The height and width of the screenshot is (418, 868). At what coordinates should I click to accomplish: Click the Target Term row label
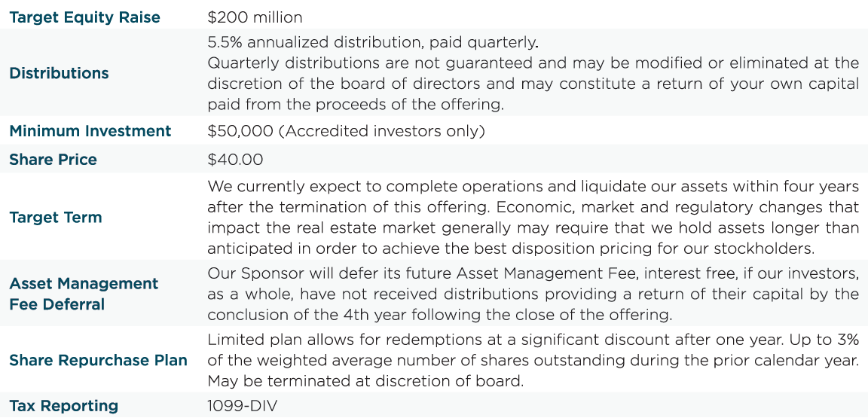(56, 218)
